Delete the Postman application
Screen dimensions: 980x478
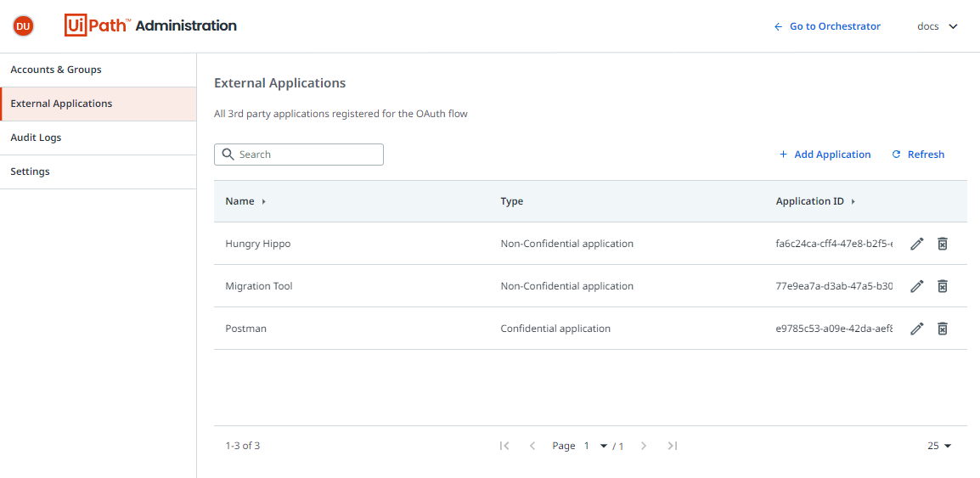pos(943,329)
